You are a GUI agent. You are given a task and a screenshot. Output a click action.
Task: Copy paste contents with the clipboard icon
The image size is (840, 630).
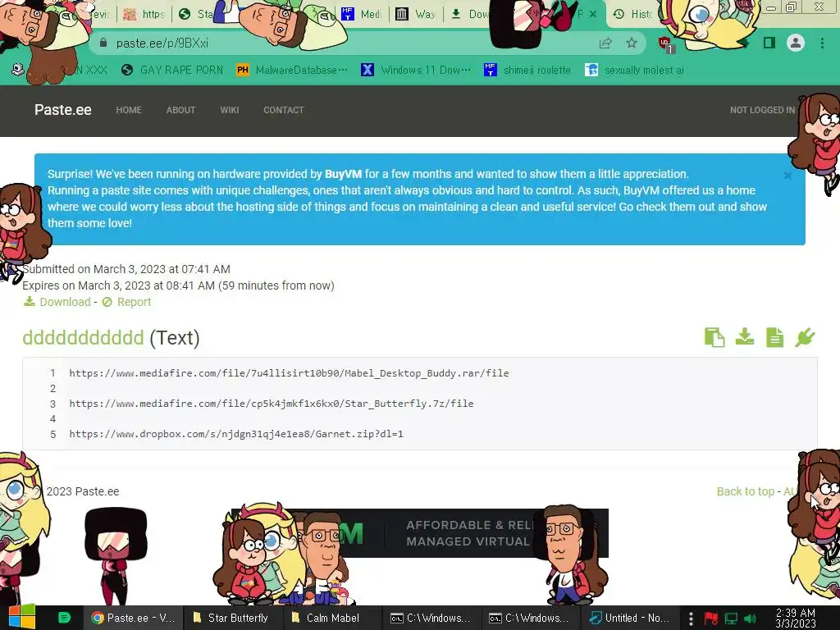click(714, 337)
